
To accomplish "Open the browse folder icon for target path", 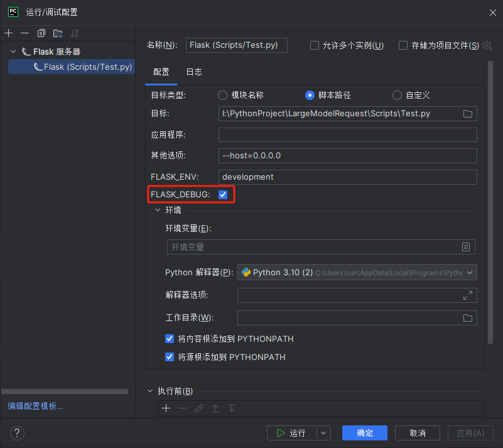I will [467, 114].
